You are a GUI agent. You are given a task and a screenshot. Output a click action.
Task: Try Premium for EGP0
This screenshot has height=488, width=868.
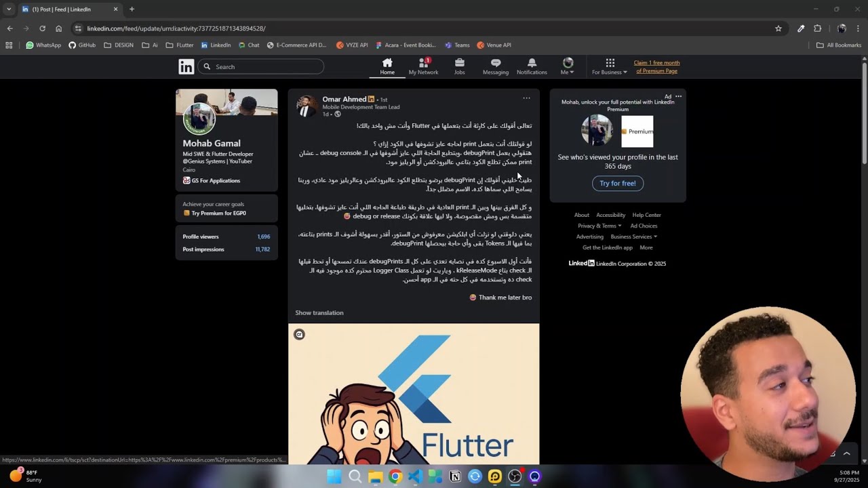click(x=214, y=213)
